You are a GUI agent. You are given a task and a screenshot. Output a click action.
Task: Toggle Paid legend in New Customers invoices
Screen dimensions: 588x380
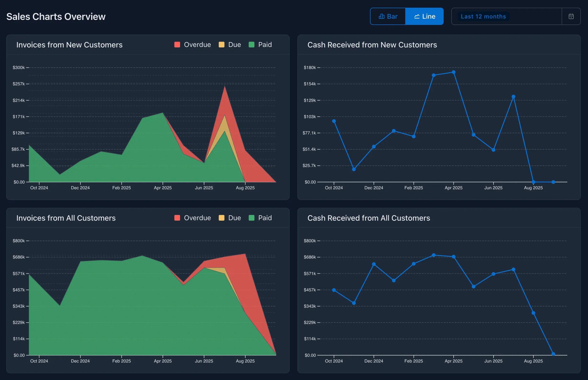(x=260, y=45)
